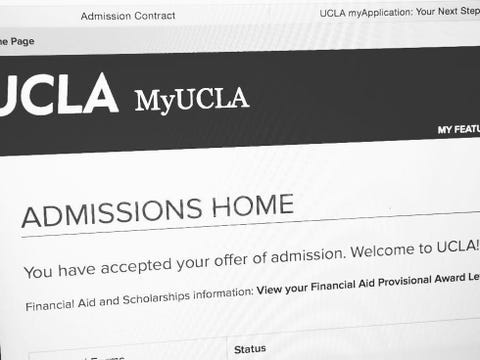Open View your Financial Aid Provisional Award link

368,284
